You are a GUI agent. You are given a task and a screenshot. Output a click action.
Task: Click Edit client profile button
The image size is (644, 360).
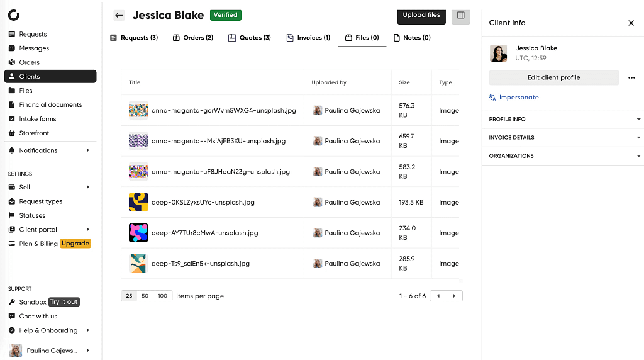tap(553, 77)
